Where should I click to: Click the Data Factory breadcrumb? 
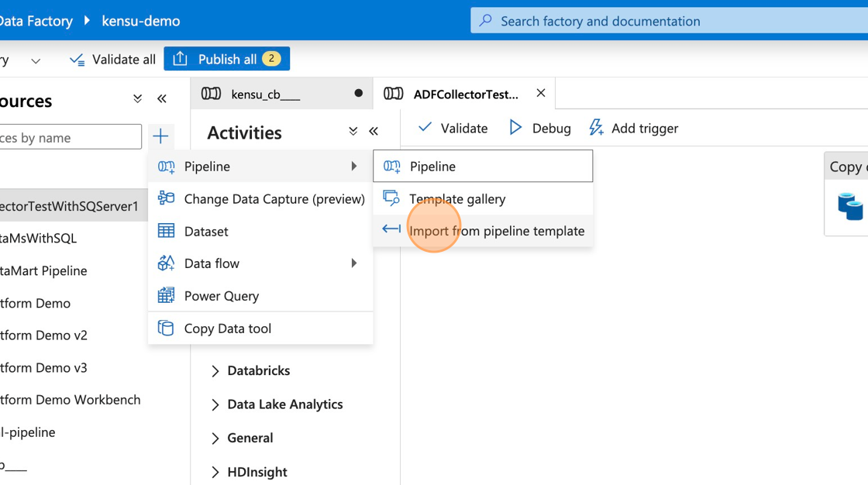point(36,21)
